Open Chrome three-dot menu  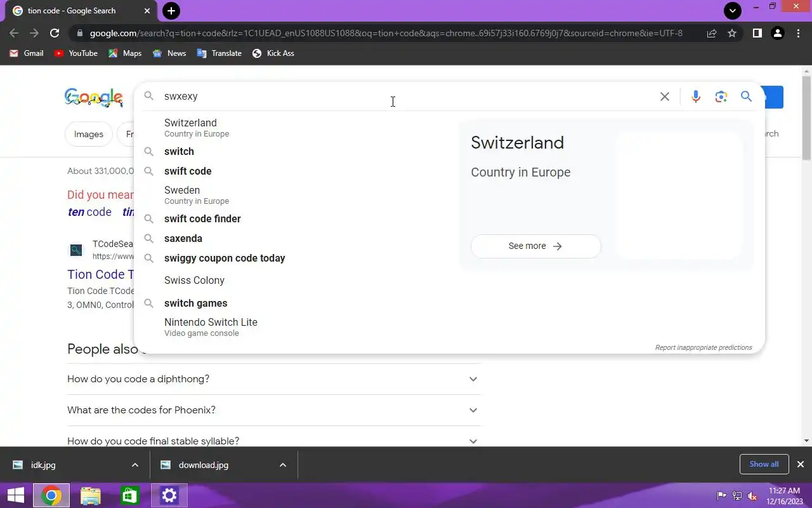(x=798, y=33)
